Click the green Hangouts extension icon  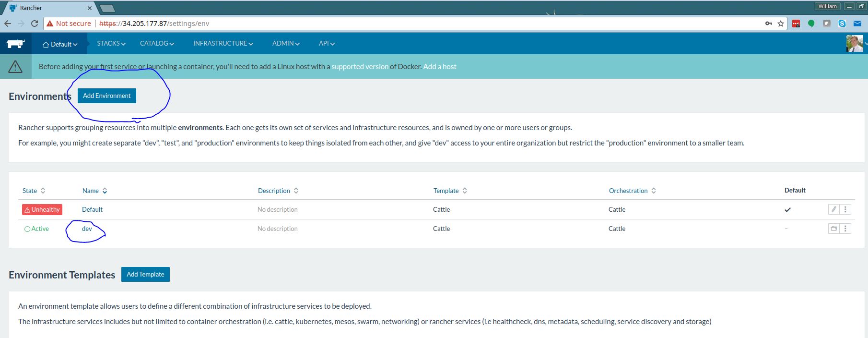[x=811, y=23]
